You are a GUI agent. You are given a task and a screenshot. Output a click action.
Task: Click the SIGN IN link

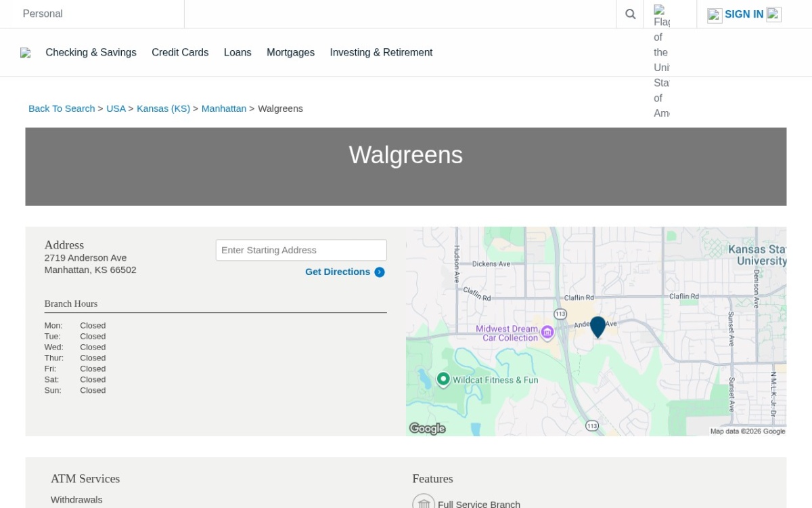(x=744, y=14)
